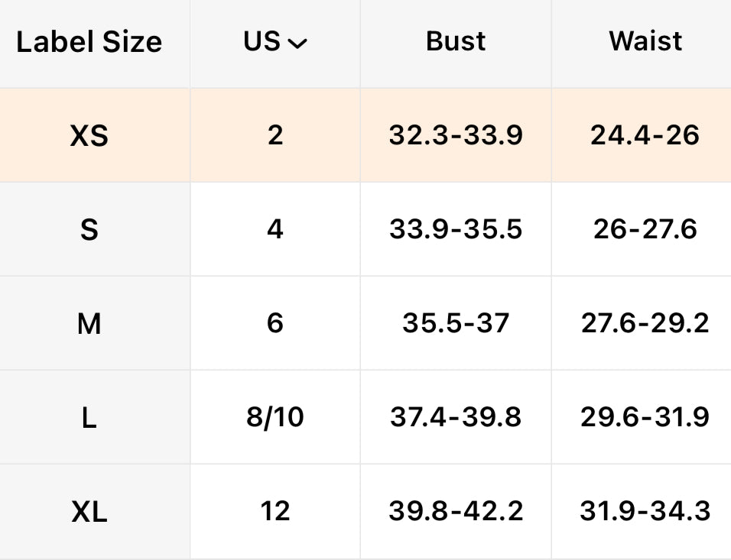Viewport: 731px width, 560px height.
Task: Click waist measurement 29.6-31.9
Action: [645, 417]
